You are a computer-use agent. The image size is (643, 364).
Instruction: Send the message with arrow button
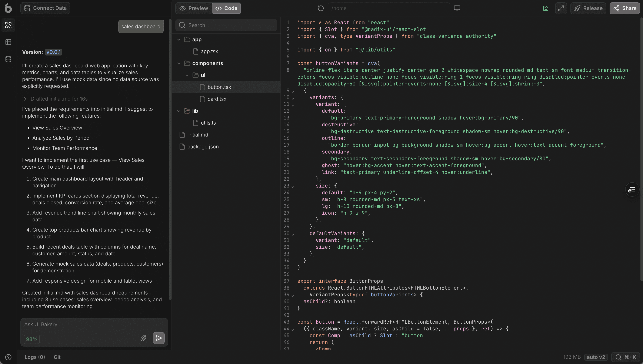pyautogui.click(x=159, y=338)
